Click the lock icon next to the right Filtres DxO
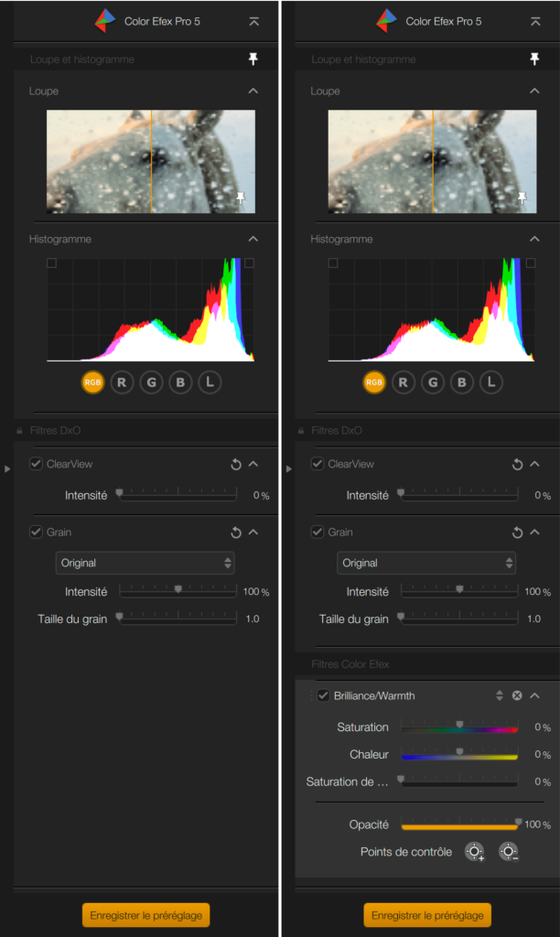560x937 pixels. (x=301, y=431)
